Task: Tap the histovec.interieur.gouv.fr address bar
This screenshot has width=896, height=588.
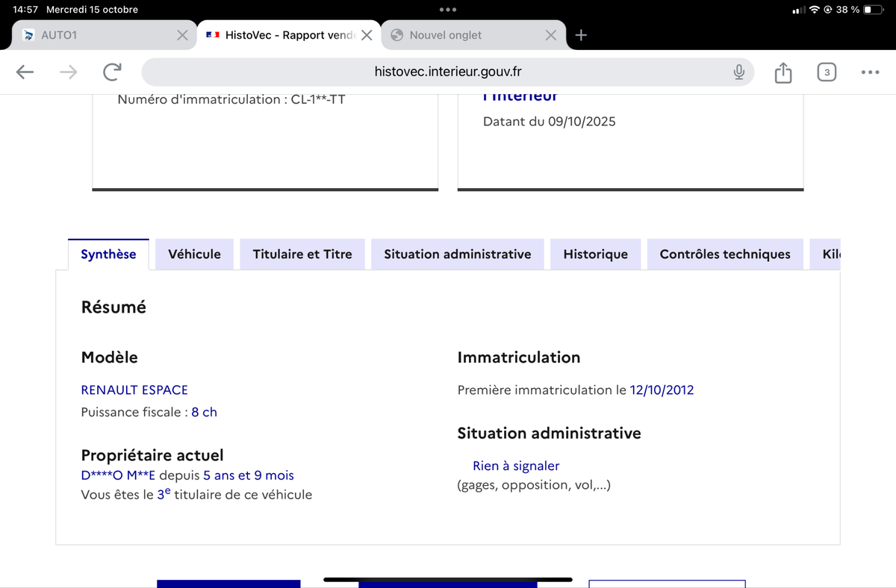Action: 448,72
